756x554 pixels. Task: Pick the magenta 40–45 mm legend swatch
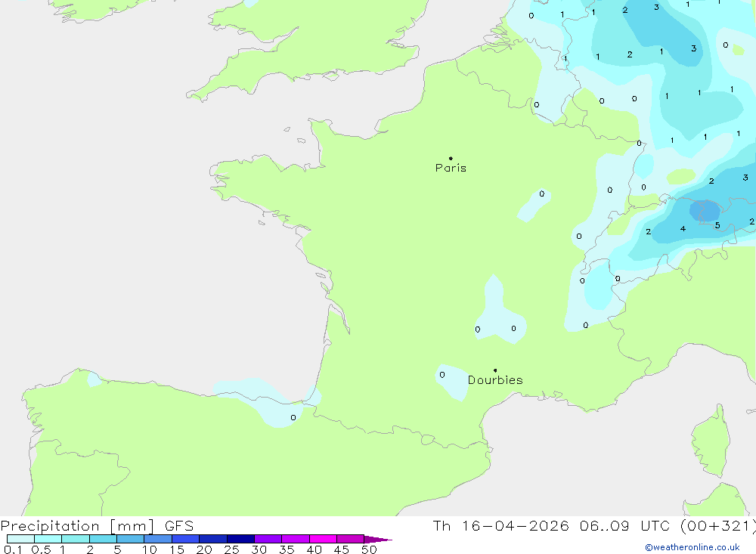click(323, 539)
